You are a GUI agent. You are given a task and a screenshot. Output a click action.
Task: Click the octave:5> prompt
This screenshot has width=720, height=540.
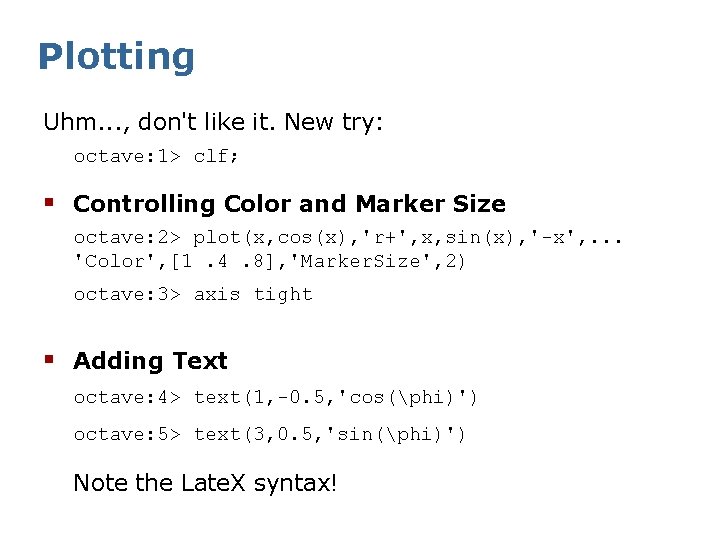[x=127, y=434]
